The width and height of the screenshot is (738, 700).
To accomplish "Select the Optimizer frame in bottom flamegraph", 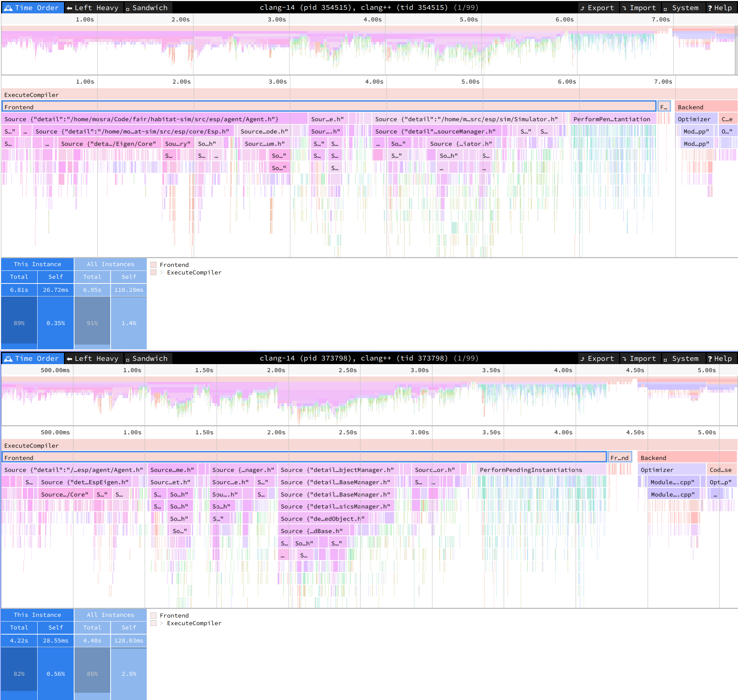I will [x=671, y=470].
